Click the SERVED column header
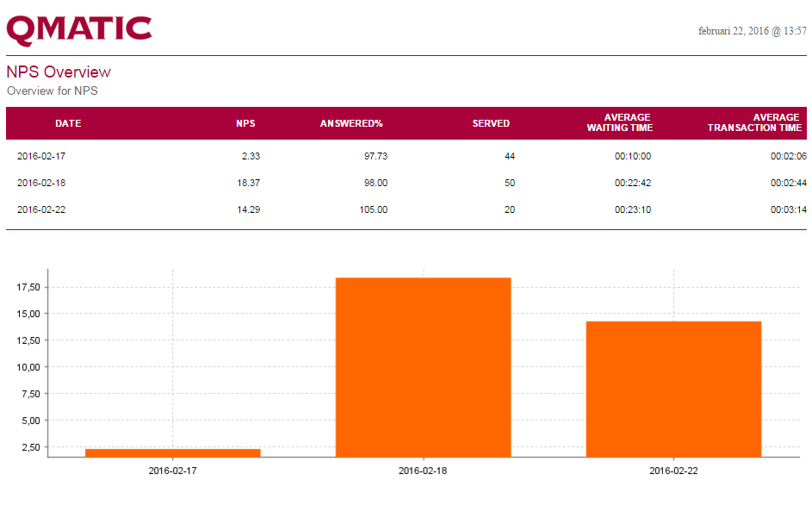Screen dimensions: 812x524 [x=491, y=123]
